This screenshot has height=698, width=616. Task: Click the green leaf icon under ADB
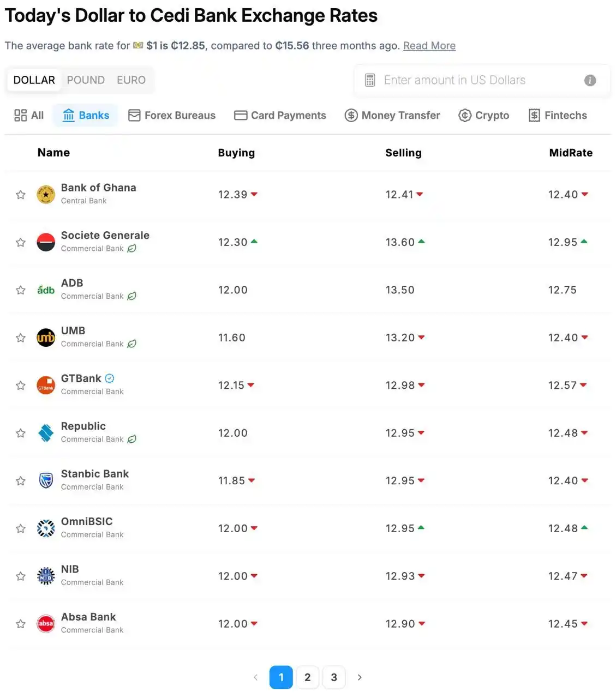click(131, 296)
